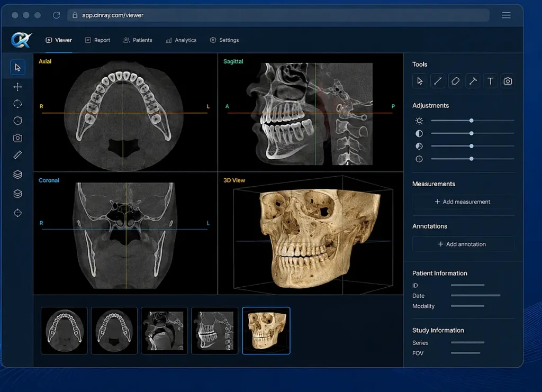Activate the pan crosshair tool in sidebar
542x392 pixels.
[17, 87]
